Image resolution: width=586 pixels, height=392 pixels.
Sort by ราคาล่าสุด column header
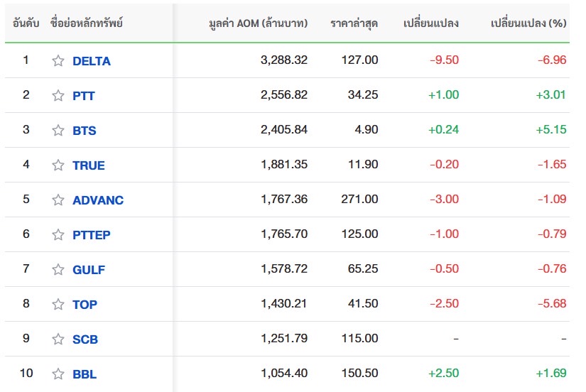point(354,23)
